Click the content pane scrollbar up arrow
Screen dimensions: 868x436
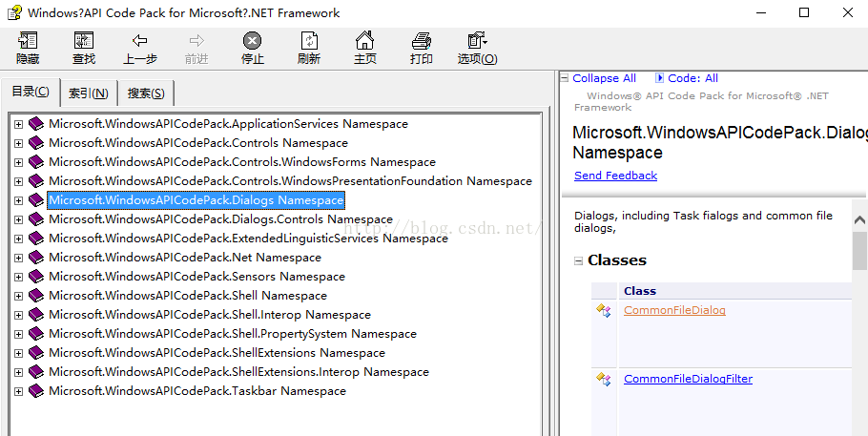pyautogui.click(x=859, y=220)
